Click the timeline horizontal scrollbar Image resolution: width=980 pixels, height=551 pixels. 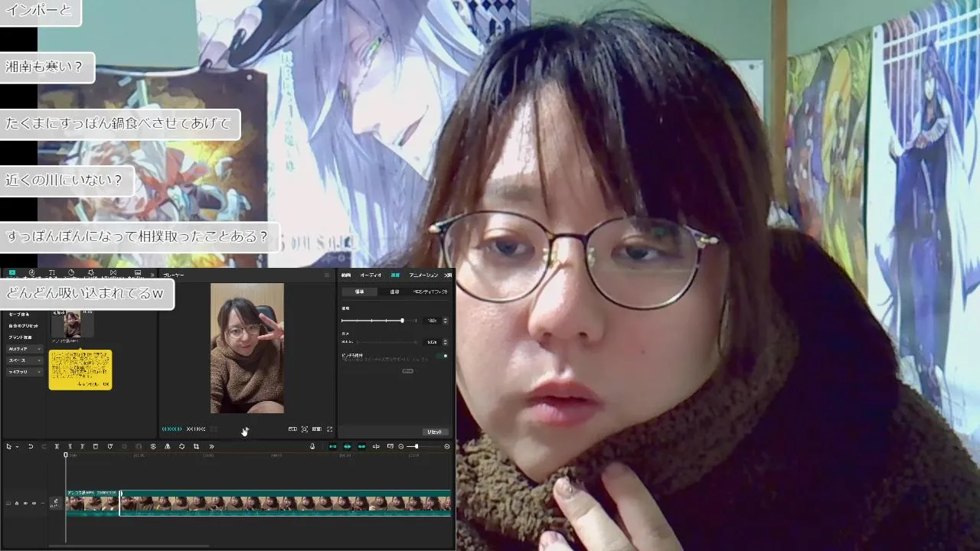pos(129,546)
